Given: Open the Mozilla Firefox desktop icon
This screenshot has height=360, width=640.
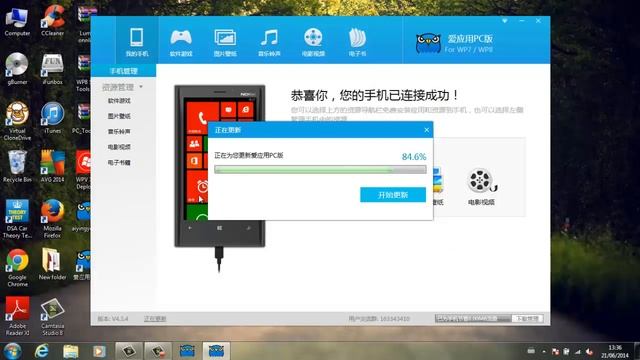Looking at the screenshot, I should click(x=52, y=219).
